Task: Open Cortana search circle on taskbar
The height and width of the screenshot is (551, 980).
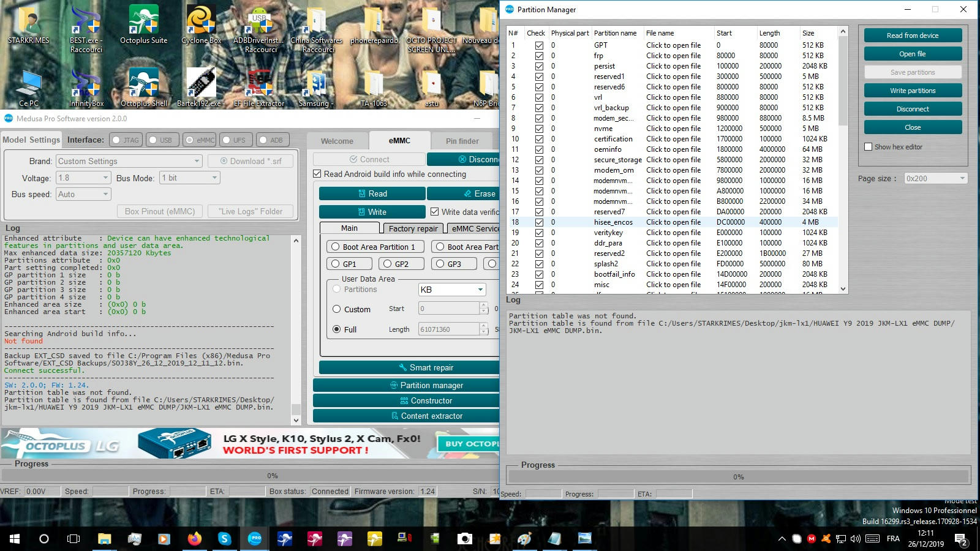Action: pos(44,539)
